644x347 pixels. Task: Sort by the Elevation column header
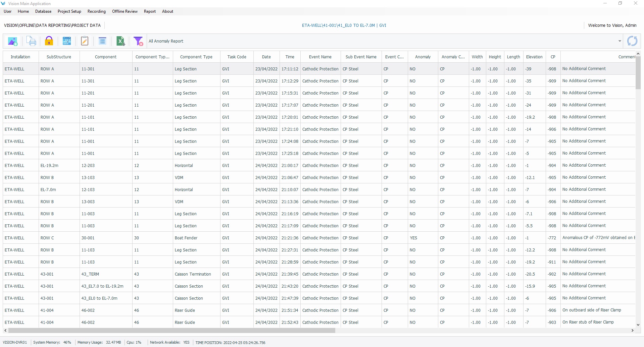point(534,57)
